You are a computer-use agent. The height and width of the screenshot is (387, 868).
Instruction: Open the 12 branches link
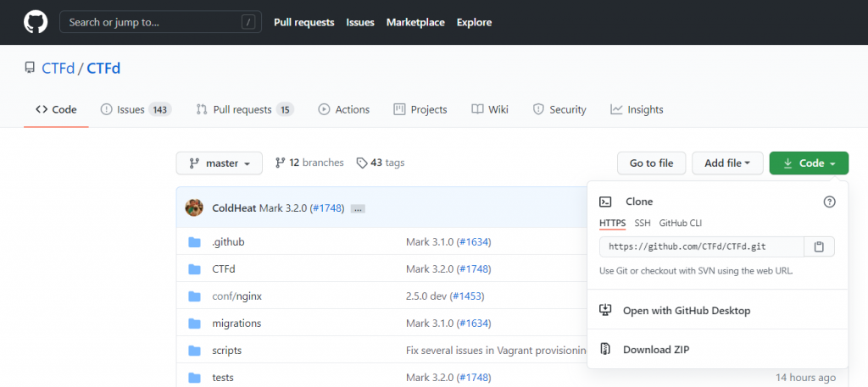pos(309,163)
